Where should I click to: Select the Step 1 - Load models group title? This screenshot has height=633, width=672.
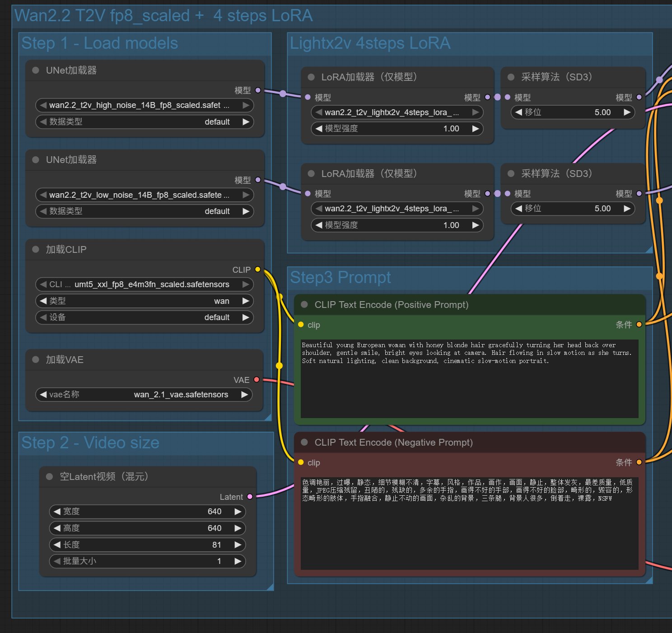(x=99, y=43)
